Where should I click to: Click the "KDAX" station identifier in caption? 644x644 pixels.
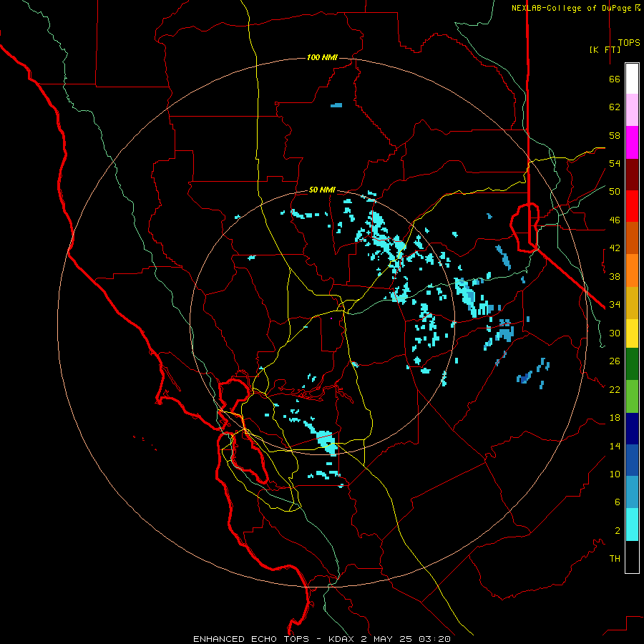click(x=343, y=639)
